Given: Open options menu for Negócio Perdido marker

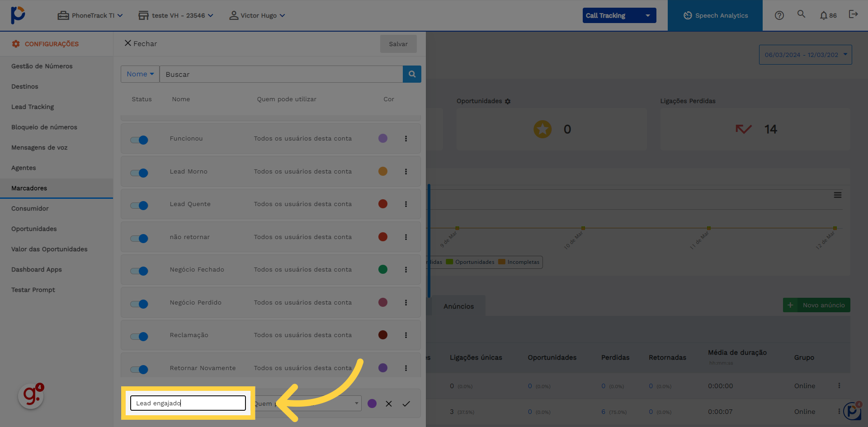Looking at the screenshot, I should 406,303.
